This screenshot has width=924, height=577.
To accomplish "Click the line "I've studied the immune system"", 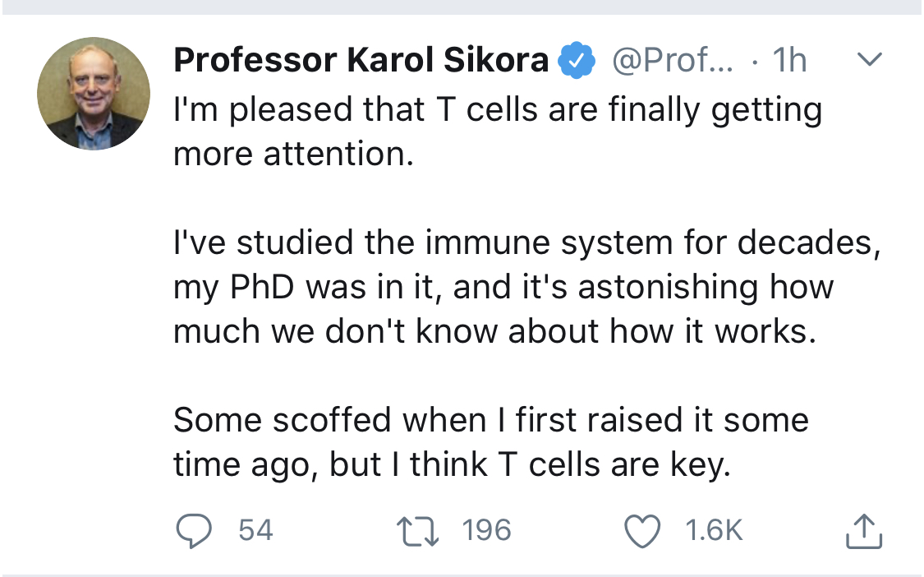I will click(526, 243).
